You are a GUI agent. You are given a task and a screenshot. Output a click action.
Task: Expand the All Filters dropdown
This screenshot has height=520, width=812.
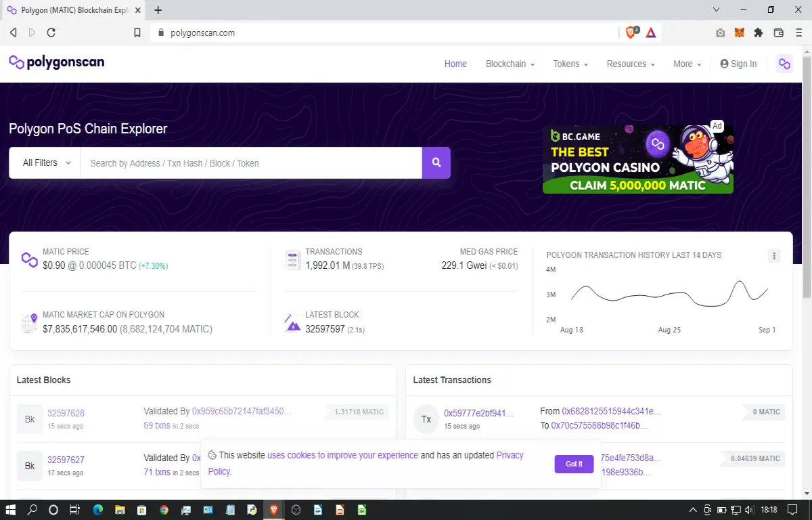pyautogui.click(x=45, y=162)
